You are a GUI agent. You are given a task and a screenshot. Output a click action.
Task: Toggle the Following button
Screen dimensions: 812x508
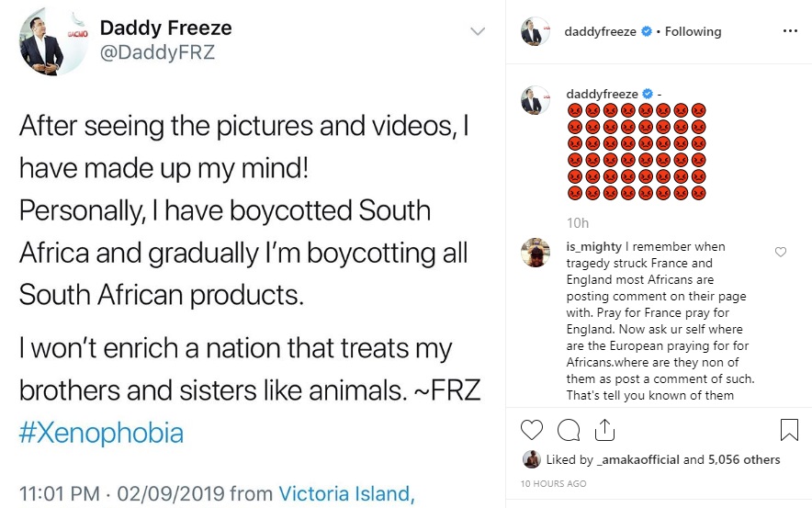(693, 31)
